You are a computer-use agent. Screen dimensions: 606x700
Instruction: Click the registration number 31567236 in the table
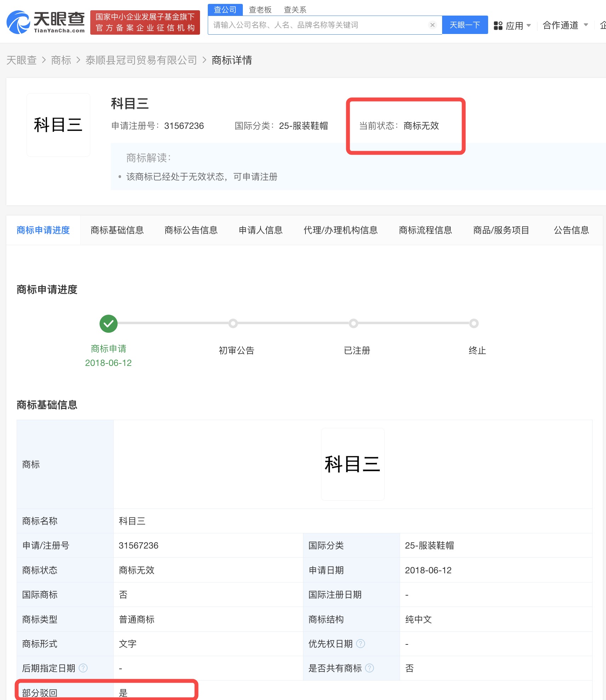click(x=138, y=545)
